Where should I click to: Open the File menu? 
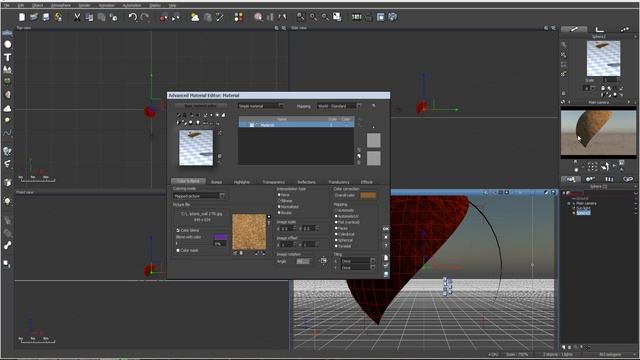click(x=7, y=5)
